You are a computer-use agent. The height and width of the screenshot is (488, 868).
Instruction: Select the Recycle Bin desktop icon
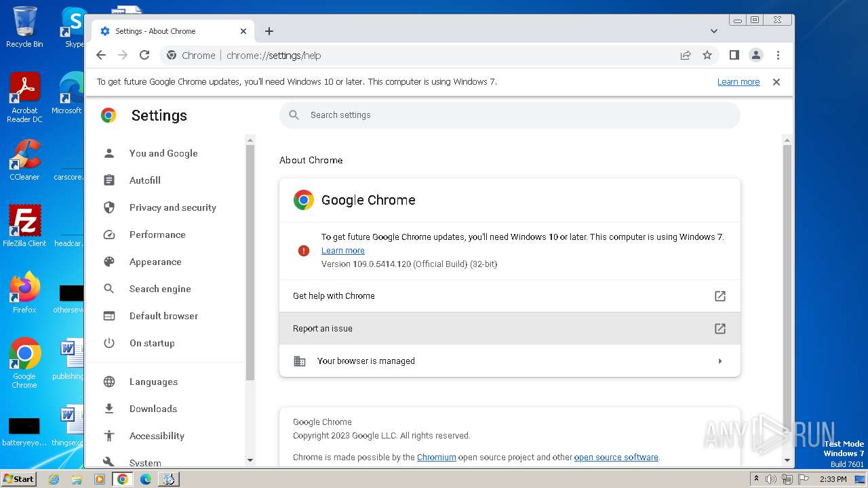(x=24, y=27)
